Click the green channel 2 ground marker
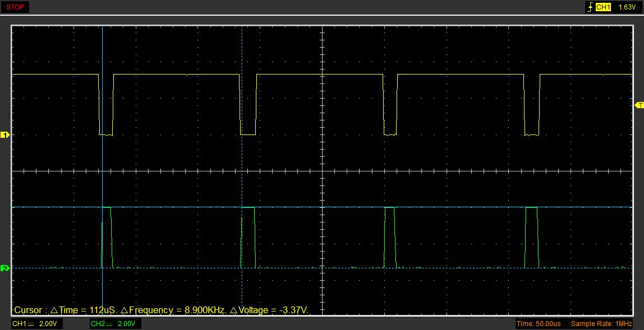This screenshot has height=330, width=644. pos(5,268)
